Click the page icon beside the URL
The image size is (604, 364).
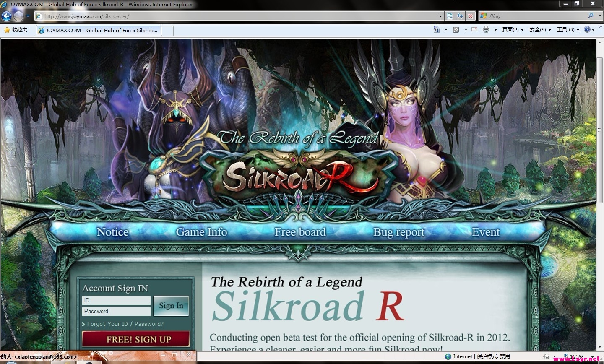point(39,16)
